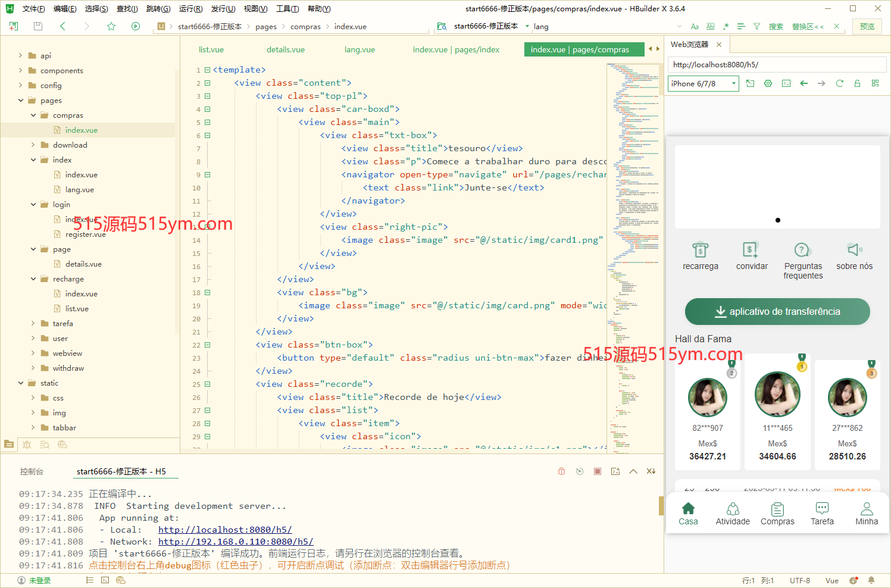Click the browser URL address field
891x588 pixels.
774,64
